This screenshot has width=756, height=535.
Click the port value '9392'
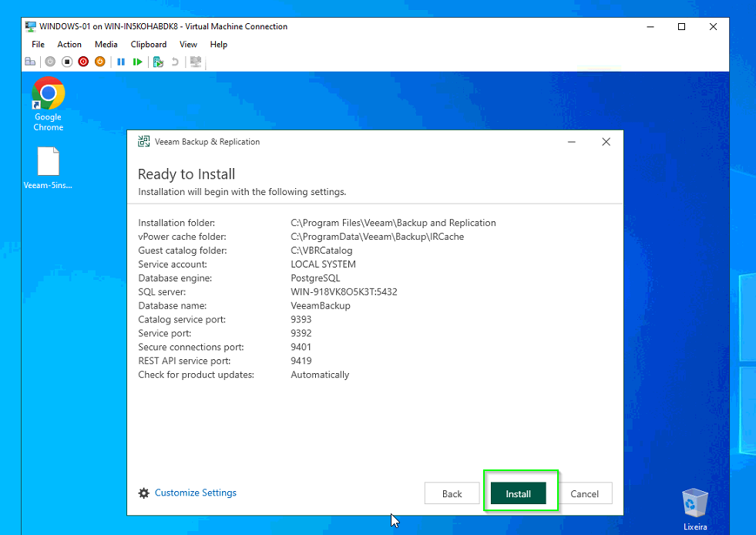[301, 333]
